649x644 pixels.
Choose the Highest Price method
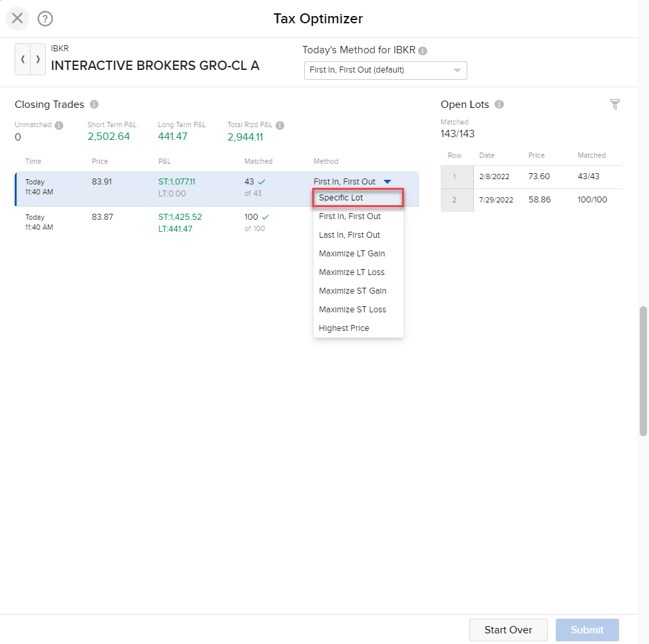click(343, 328)
